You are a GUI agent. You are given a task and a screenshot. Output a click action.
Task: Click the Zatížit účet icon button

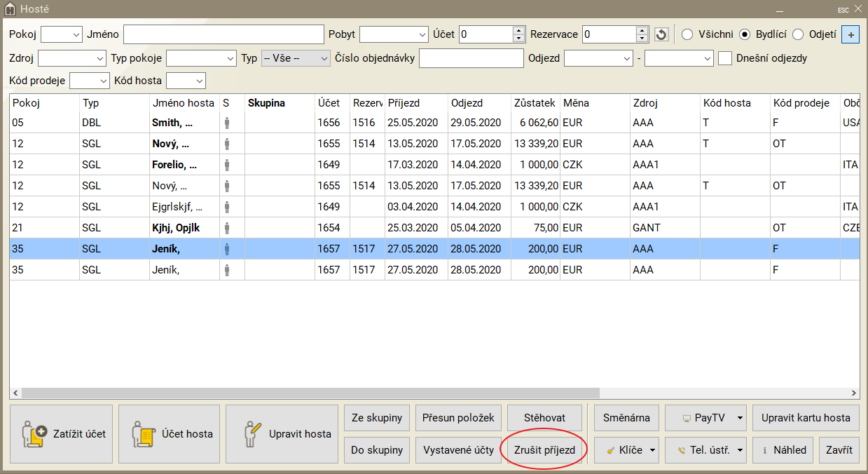(x=61, y=434)
